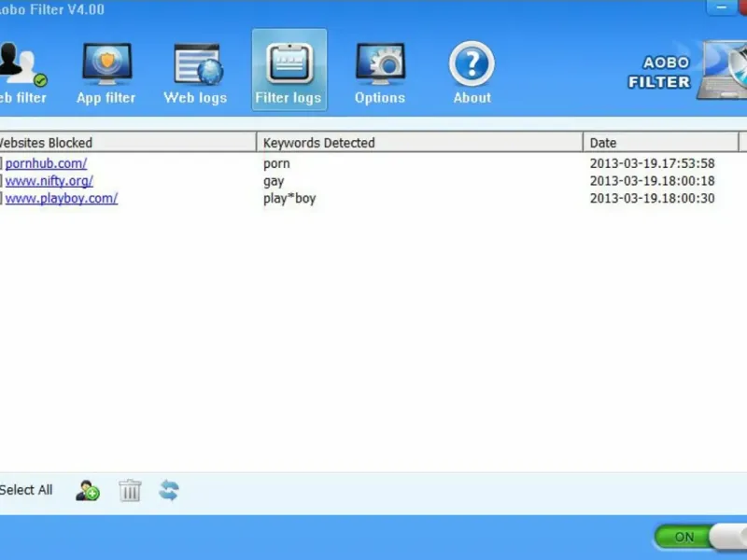Screen dimensions: 747x560
Task: Select the keyword cell 'gay'
Action: tap(274, 181)
